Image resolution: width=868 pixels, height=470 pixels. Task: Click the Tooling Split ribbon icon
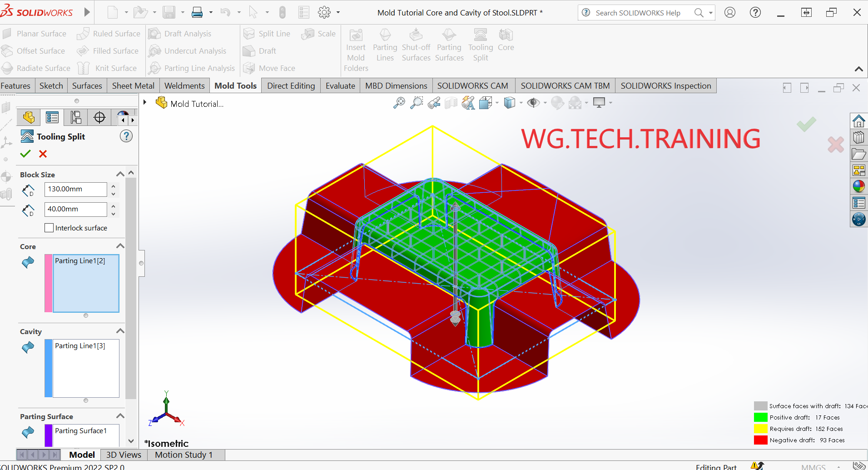(480, 45)
